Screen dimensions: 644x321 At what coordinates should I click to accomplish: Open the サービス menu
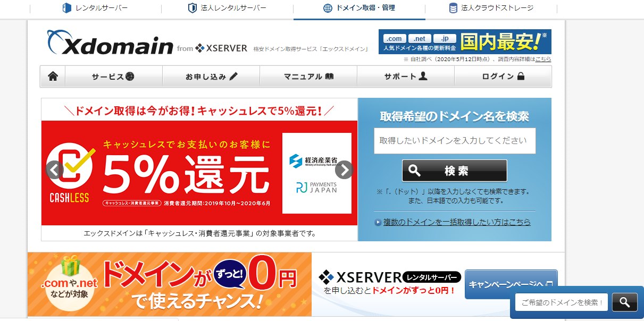[x=113, y=77]
